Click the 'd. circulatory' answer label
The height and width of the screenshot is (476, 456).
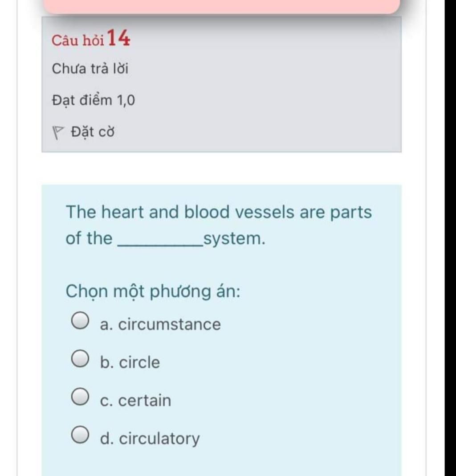click(150, 439)
